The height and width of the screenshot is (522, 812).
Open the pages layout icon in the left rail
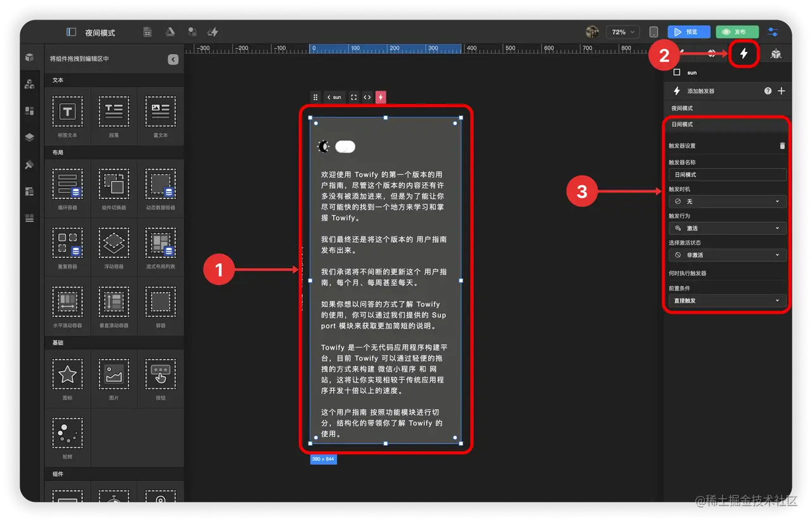tap(29, 191)
